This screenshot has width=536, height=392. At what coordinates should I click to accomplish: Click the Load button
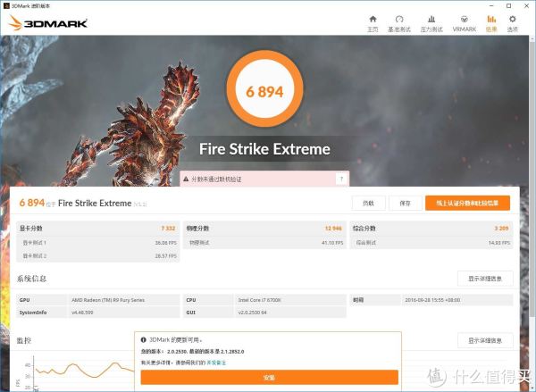(x=368, y=203)
